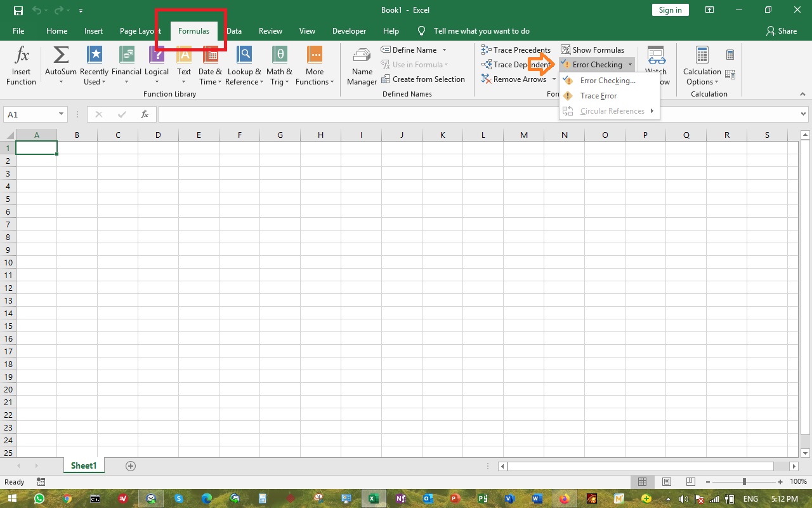Open Word from the Windows taskbar
Image resolution: width=812 pixels, height=508 pixels.
(537, 498)
